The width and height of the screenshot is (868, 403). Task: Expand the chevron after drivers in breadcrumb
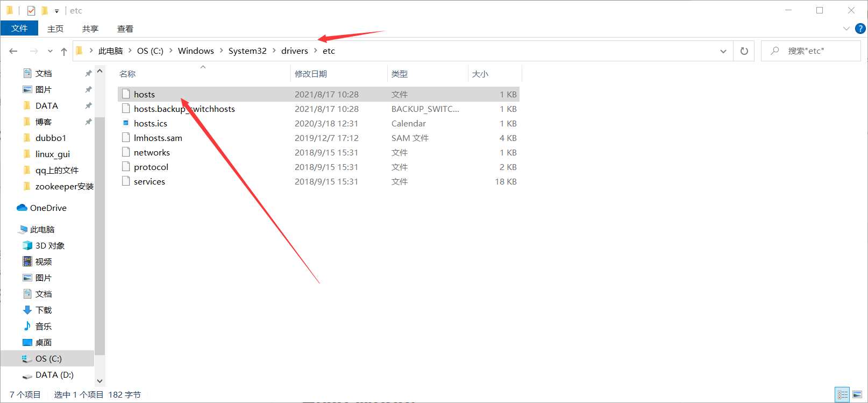[x=316, y=51]
